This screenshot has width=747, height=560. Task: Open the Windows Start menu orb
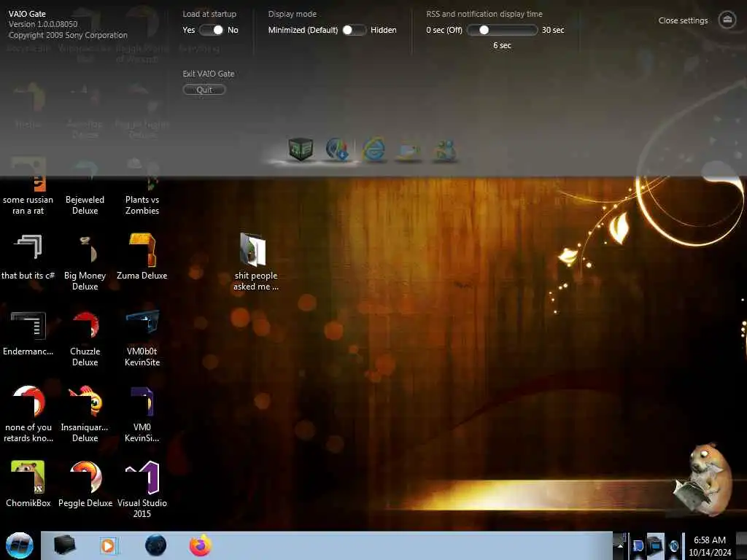pos(20,545)
